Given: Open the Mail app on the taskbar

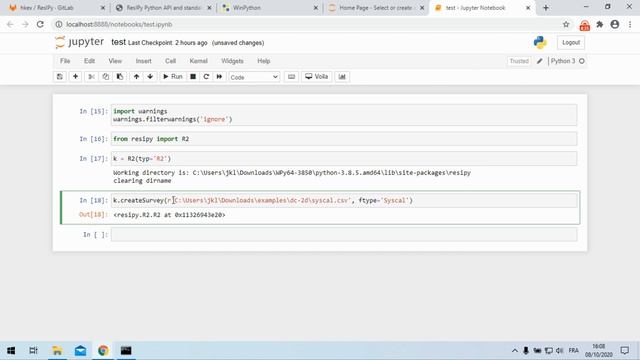Looking at the screenshot, I should (80, 350).
